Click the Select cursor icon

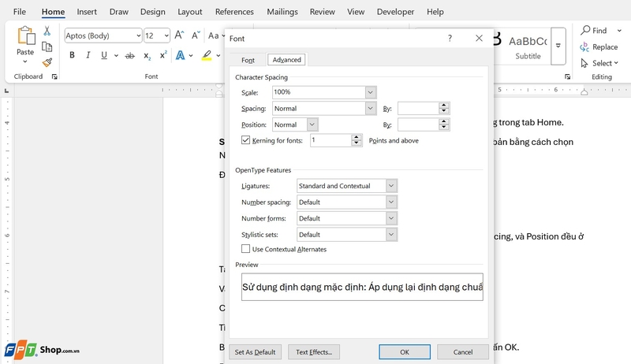click(584, 63)
